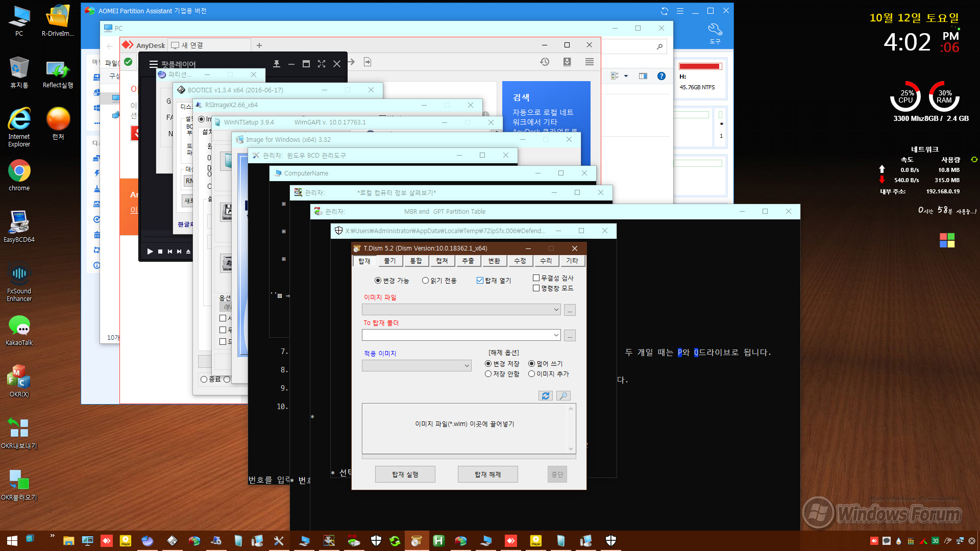The height and width of the screenshot is (551, 980).
Task: Toggle PotPlayer fullscreen mode
Action: (322, 64)
